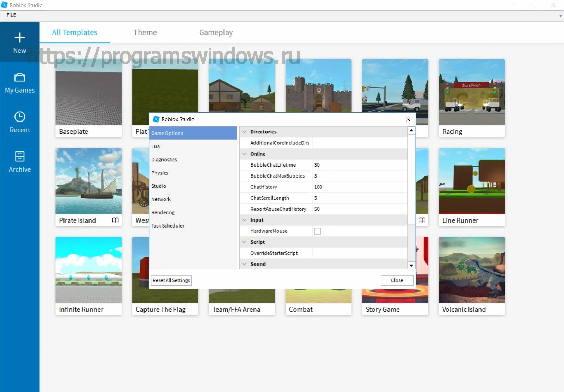
Task: Click the settings scrollbar down arrow
Action: click(x=411, y=265)
